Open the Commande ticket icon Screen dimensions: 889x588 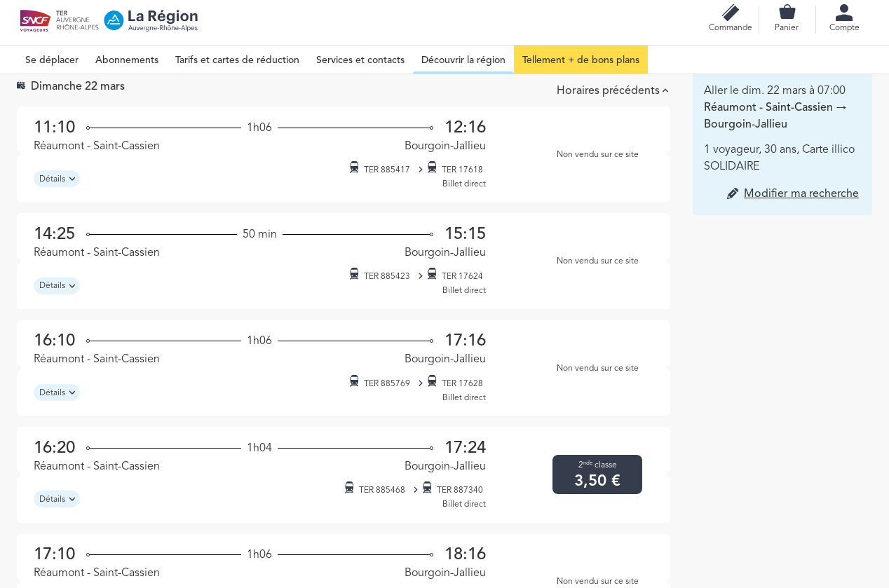click(x=730, y=13)
